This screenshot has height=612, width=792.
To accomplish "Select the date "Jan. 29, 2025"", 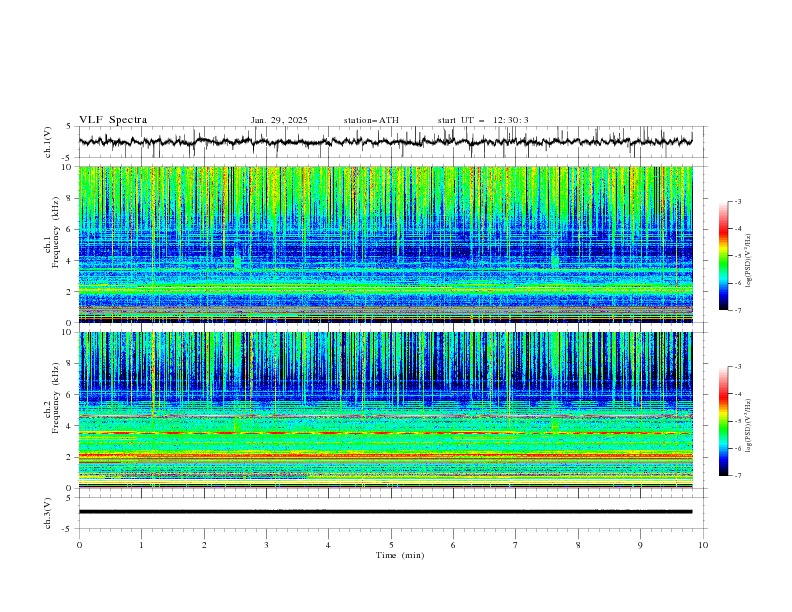I will point(279,120).
